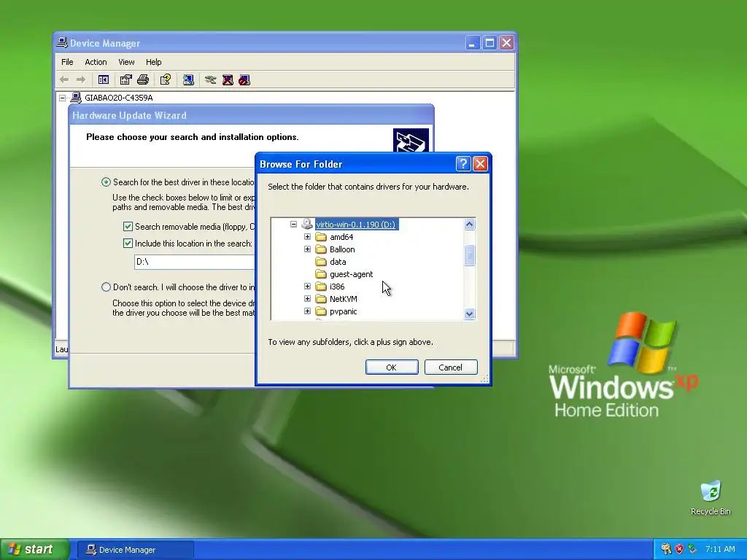Click the data folder icon
747x560 pixels.
(321, 262)
